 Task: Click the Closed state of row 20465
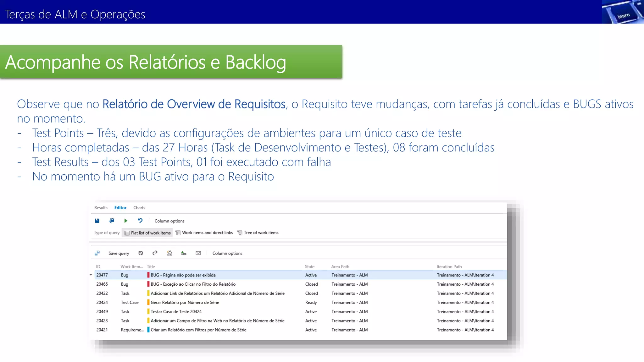312,284
